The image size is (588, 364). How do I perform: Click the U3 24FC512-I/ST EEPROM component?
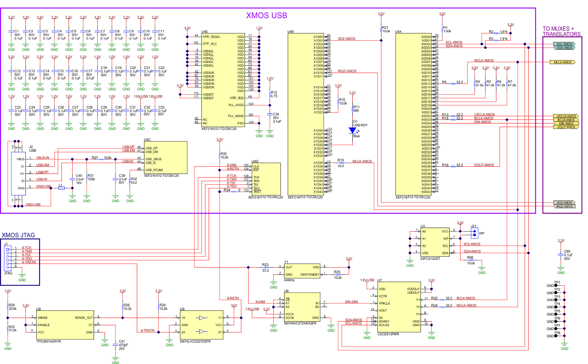pyautogui.click(x=435, y=242)
